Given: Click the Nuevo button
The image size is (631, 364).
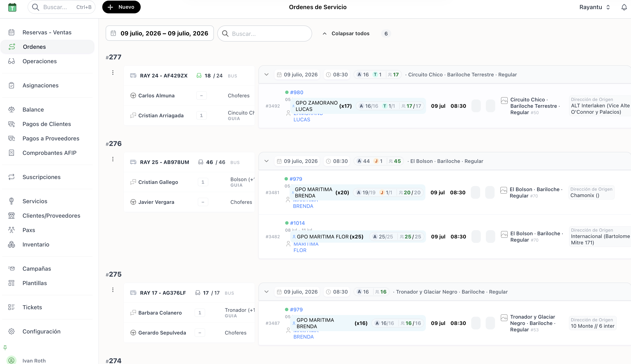Looking at the screenshot, I should [x=121, y=7].
